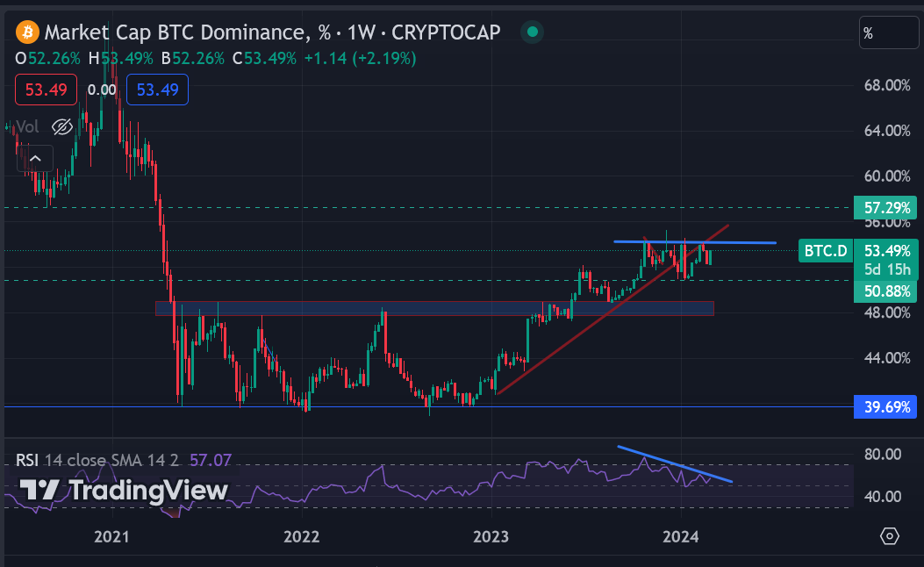Click the red 53.49 price box
This screenshot has width=924, height=567.
46,90
